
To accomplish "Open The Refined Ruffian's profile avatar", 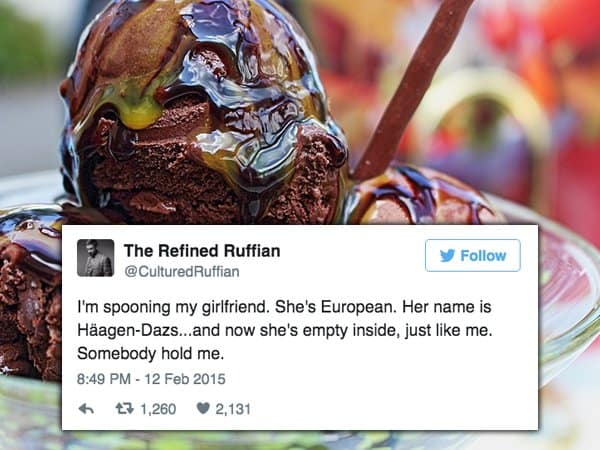I will (x=96, y=258).
